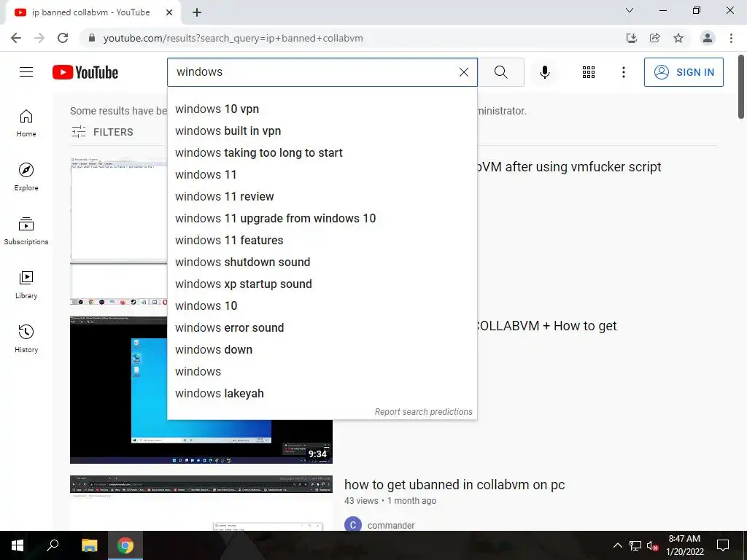Click the Chrome address bar URL
This screenshot has height=560, width=747.
click(x=233, y=38)
